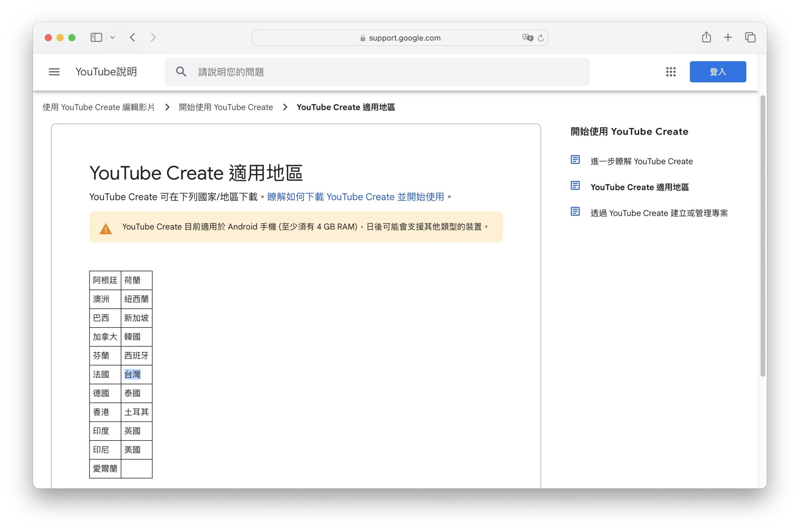Screen dimensions: 800x532
Task: Click table cell 法國
Action: point(105,375)
